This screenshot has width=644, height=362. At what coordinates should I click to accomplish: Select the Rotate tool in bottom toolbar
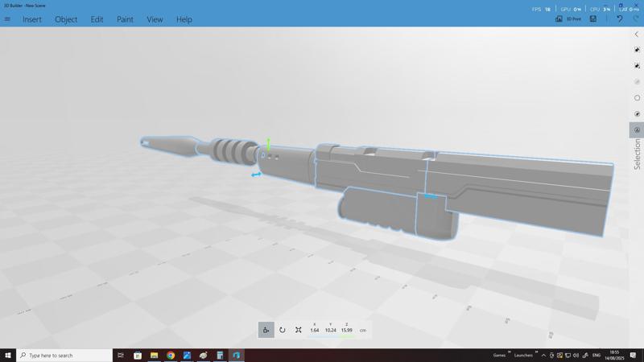coord(283,330)
